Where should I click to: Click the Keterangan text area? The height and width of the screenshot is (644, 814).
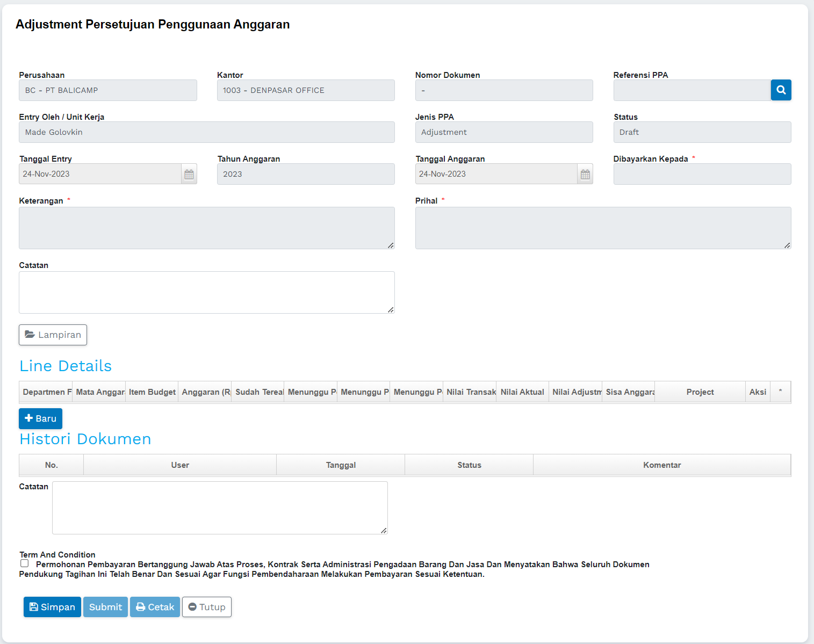(206, 228)
